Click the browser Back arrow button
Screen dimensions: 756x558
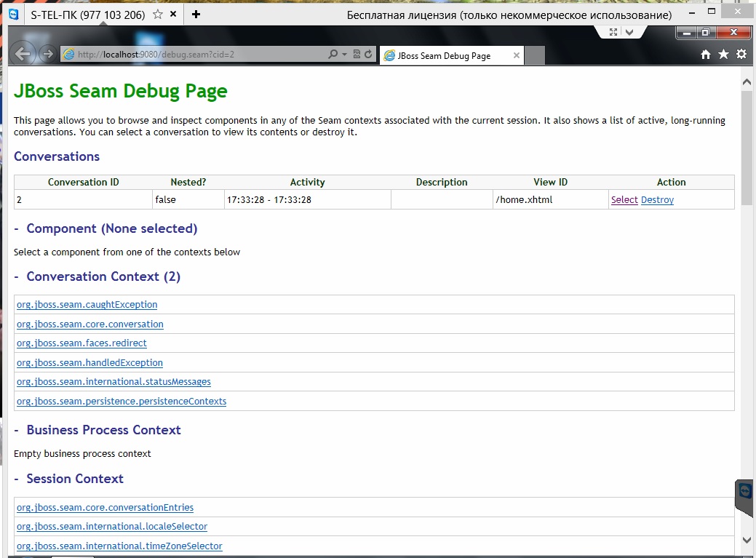(22, 54)
